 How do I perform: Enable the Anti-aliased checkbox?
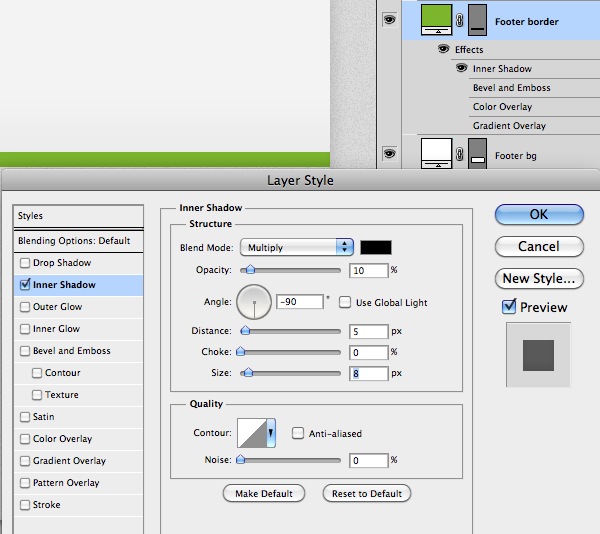pyautogui.click(x=298, y=433)
